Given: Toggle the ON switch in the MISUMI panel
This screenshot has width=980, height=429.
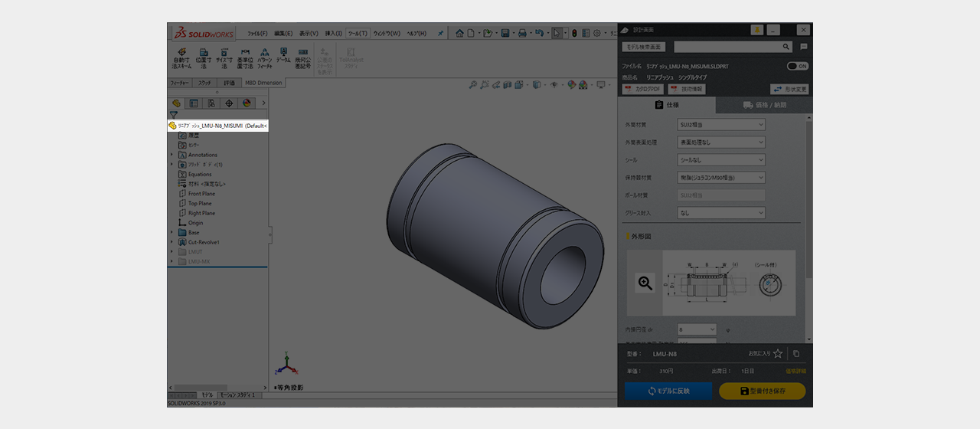Looking at the screenshot, I should point(797,67).
